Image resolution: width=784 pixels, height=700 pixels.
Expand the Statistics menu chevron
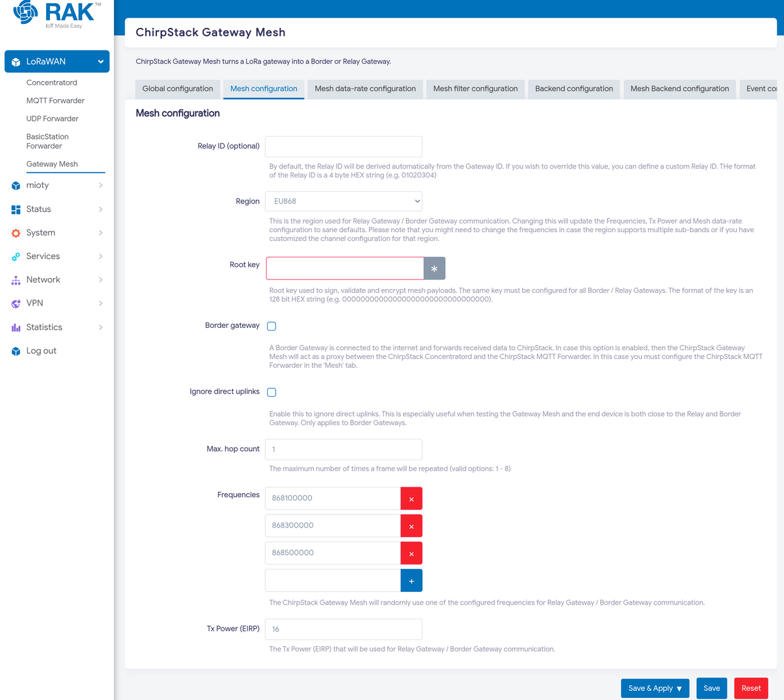pos(101,327)
